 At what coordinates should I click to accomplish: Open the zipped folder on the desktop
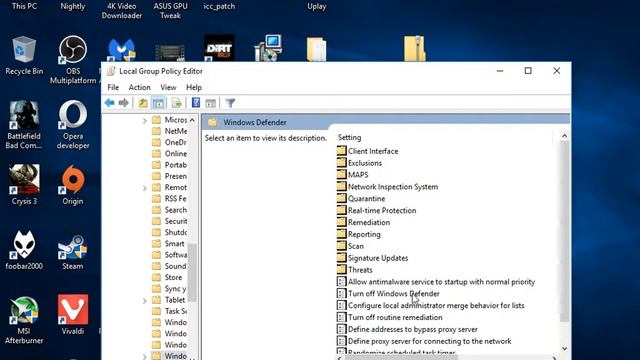pos(414,49)
